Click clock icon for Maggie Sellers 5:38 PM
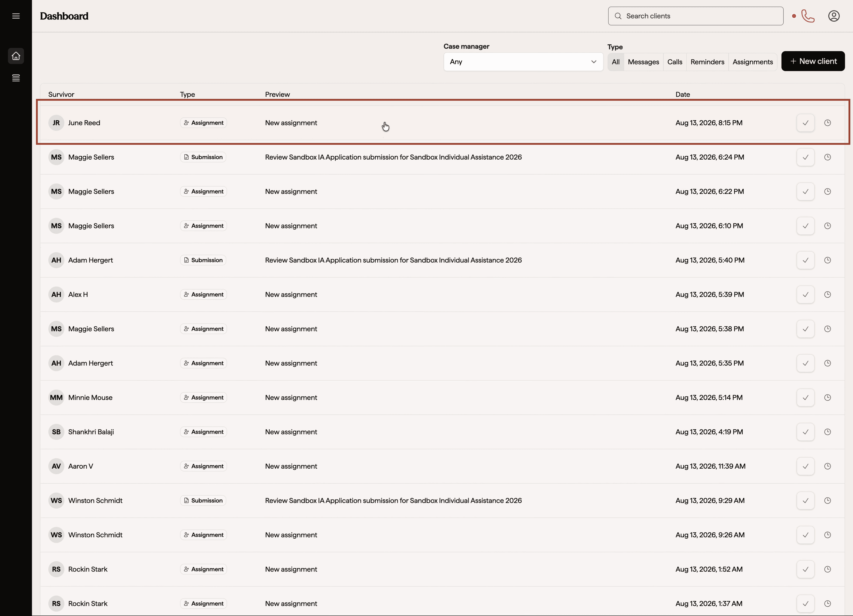This screenshot has height=616, width=853. (x=827, y=329)
